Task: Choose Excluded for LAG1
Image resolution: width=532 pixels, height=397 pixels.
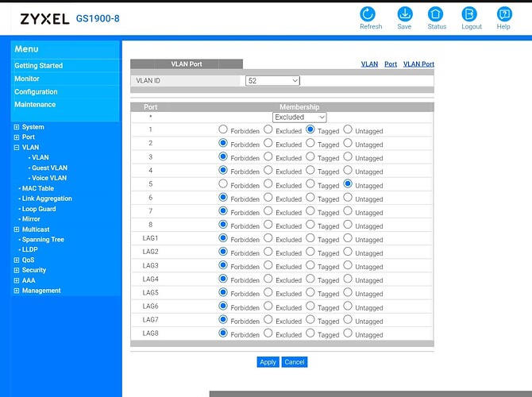Action: click(x=268, y=238)
